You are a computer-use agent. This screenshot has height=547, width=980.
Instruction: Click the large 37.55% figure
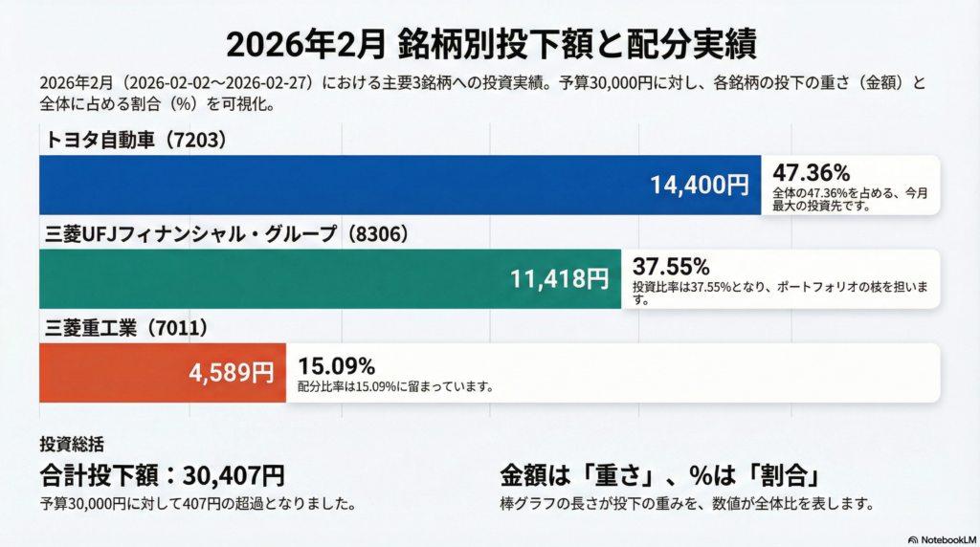click(671, 265)
